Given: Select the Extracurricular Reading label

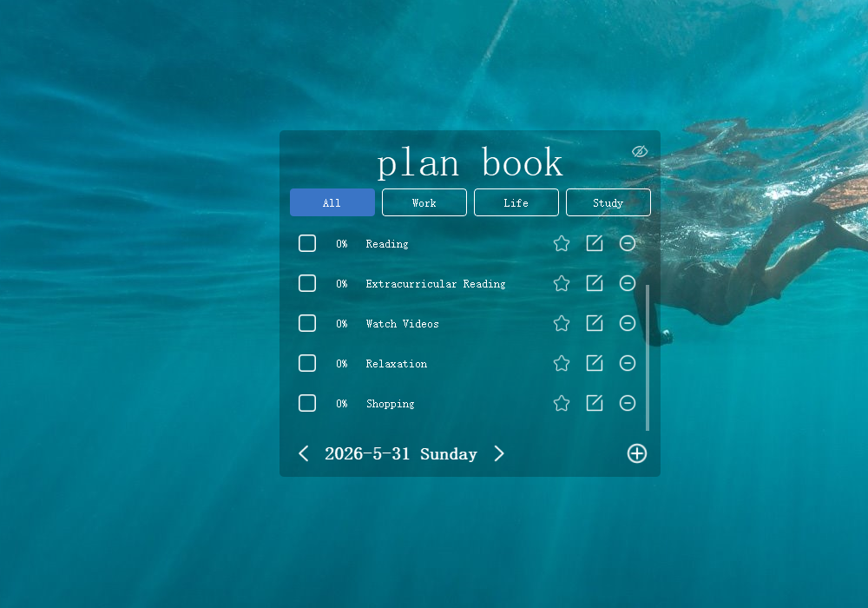Looking at the screenshot, I should (x=436, y=284).
